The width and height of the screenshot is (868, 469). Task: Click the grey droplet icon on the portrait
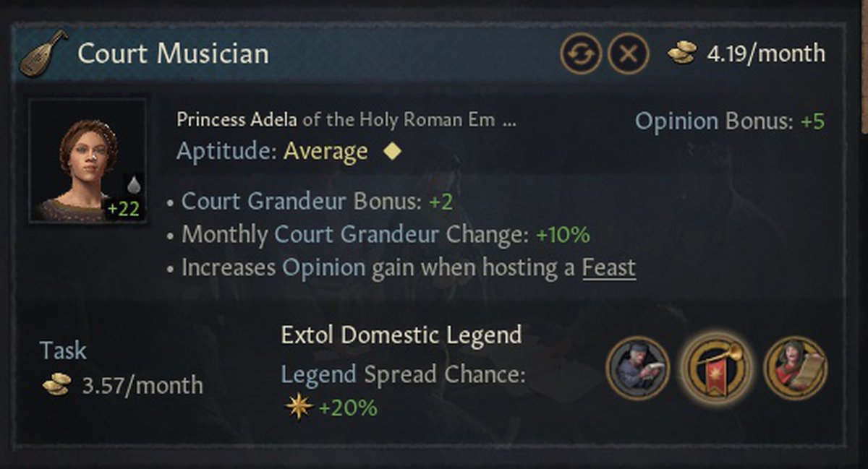[133, 185]
